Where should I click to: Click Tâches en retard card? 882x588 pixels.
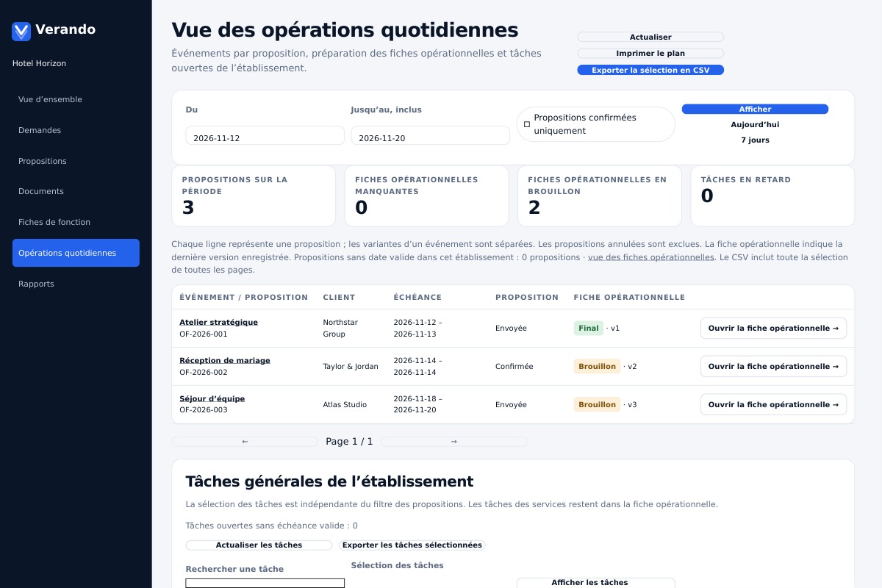[772, 196]
